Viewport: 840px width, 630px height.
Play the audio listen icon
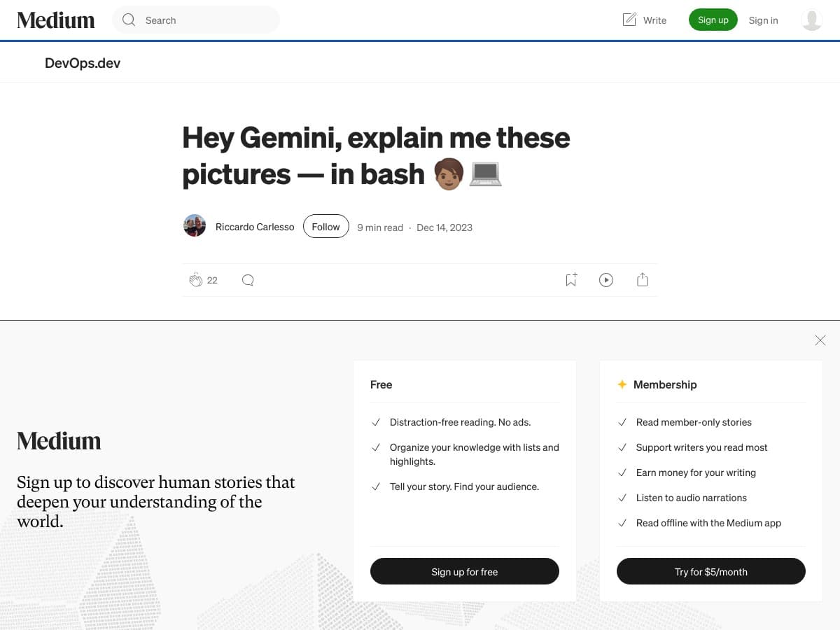coord(606,280)
